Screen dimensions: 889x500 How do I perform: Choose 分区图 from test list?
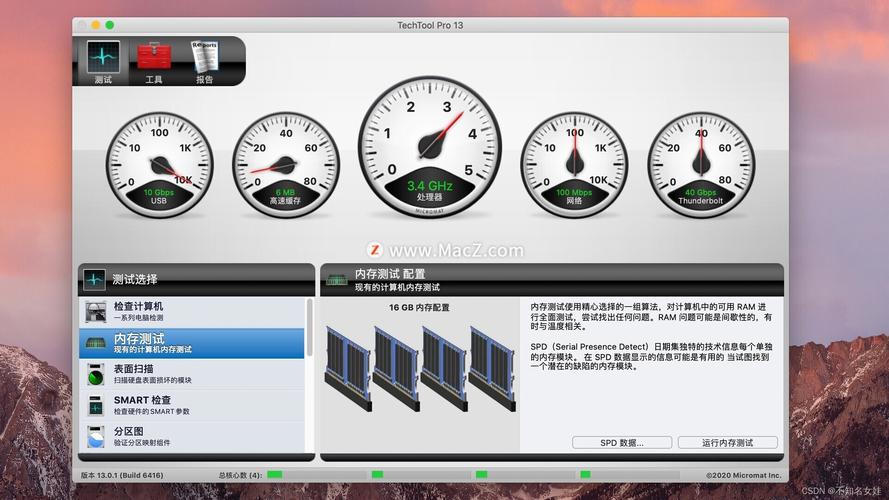pos(192,437)
